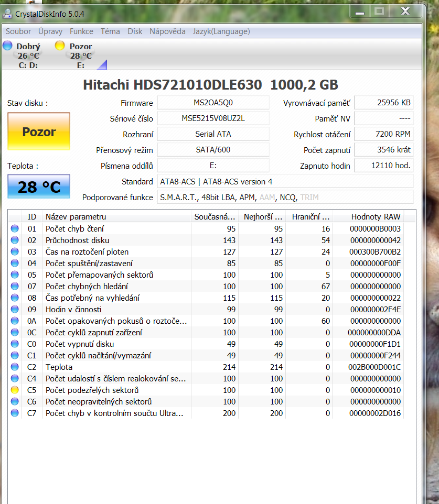Click status orb for row C1

(15, 356)
